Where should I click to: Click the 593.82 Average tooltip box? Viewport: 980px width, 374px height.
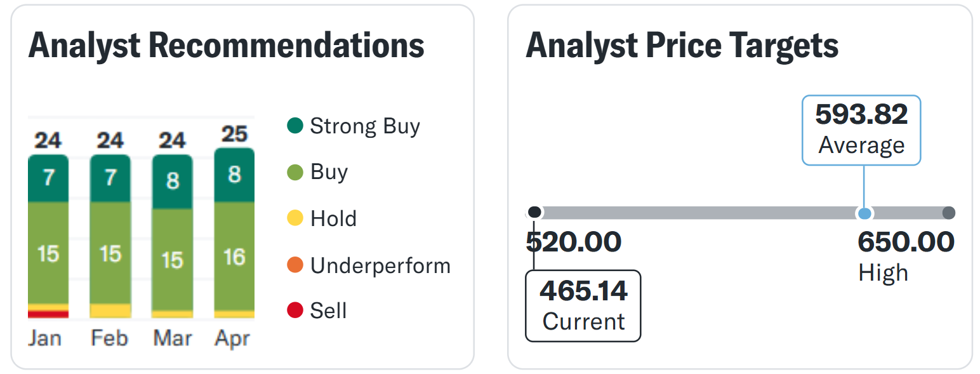pyautogui.click(x=861, y=130)
